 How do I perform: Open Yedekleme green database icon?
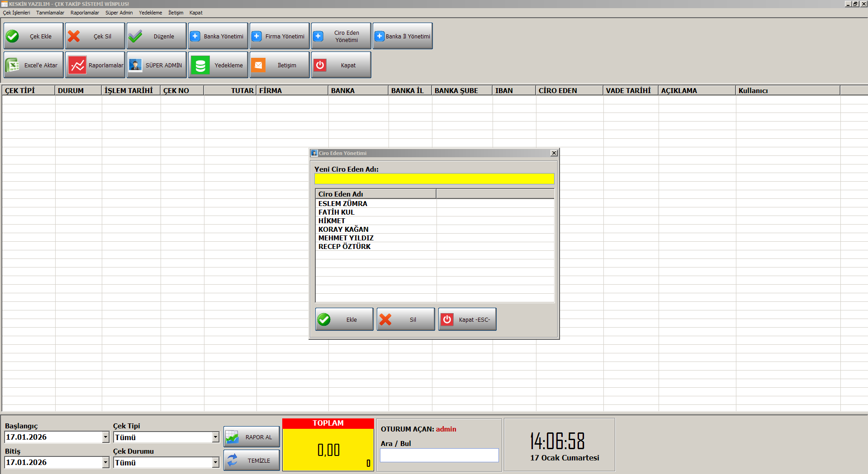pyautogui.click(x=200, y=65)
